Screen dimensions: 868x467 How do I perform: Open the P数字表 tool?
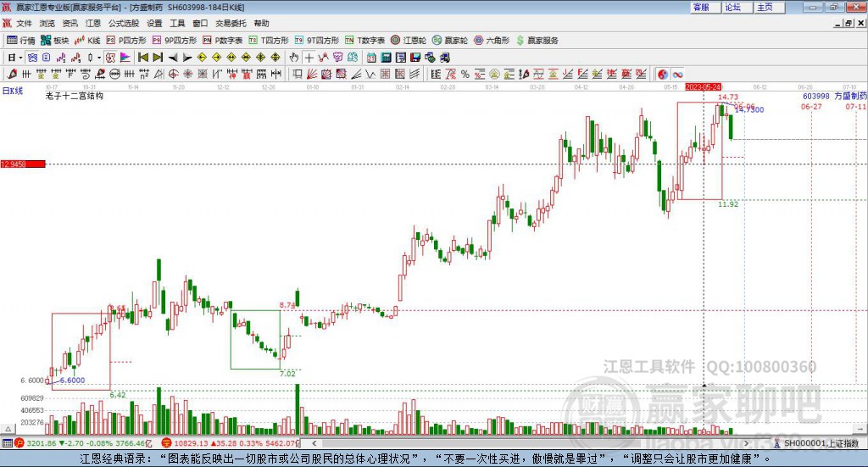(x=223, y=41)
